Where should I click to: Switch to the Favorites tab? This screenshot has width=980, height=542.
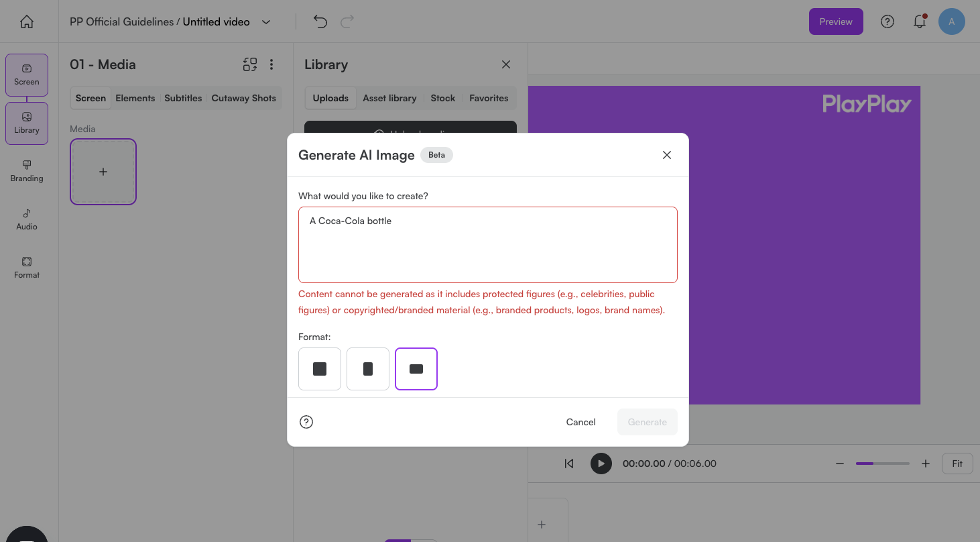[x=489, y=98]
